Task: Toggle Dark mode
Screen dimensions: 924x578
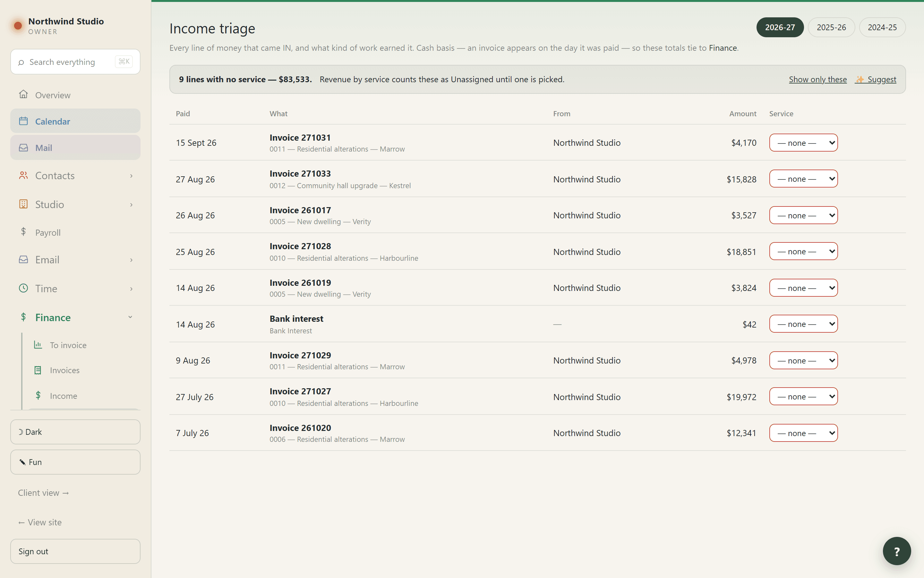Action: click(75, 432)
